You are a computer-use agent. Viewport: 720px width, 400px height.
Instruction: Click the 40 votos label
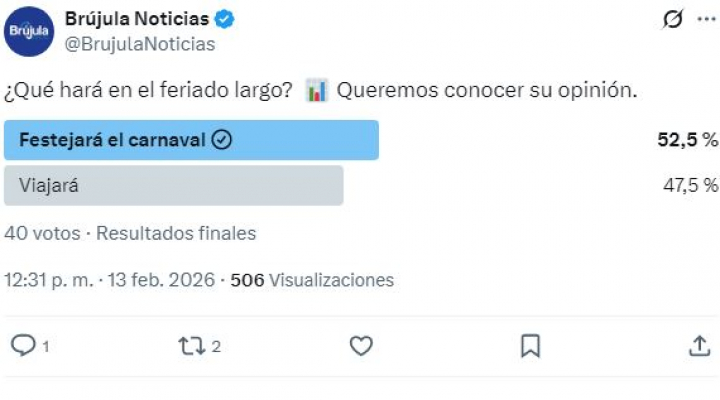pyautogui.click(x=40, y=233)
